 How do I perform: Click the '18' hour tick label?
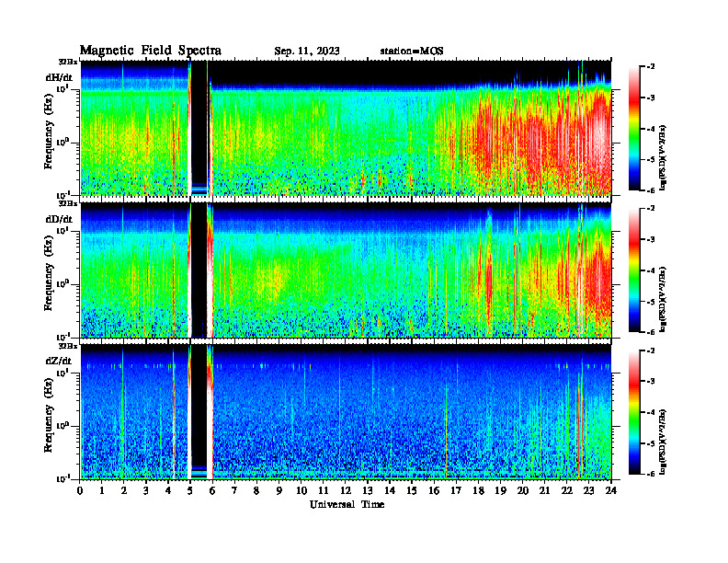478,491
